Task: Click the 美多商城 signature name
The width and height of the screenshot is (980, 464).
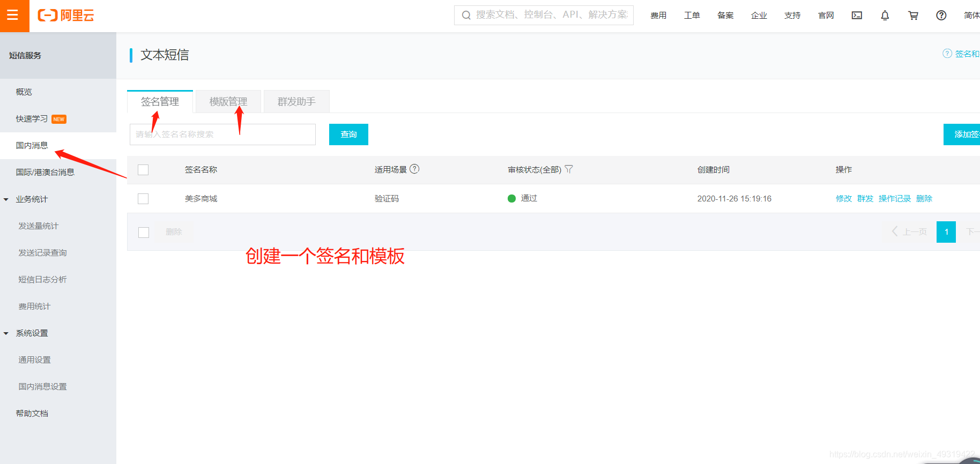Action: 201,199
